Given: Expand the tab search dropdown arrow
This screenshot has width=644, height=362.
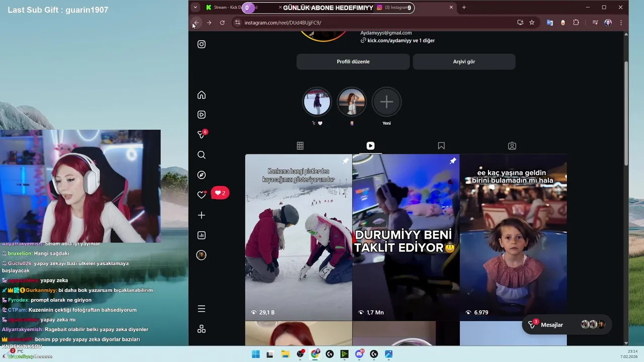Looking at the screenshot, I should point(195,8).
